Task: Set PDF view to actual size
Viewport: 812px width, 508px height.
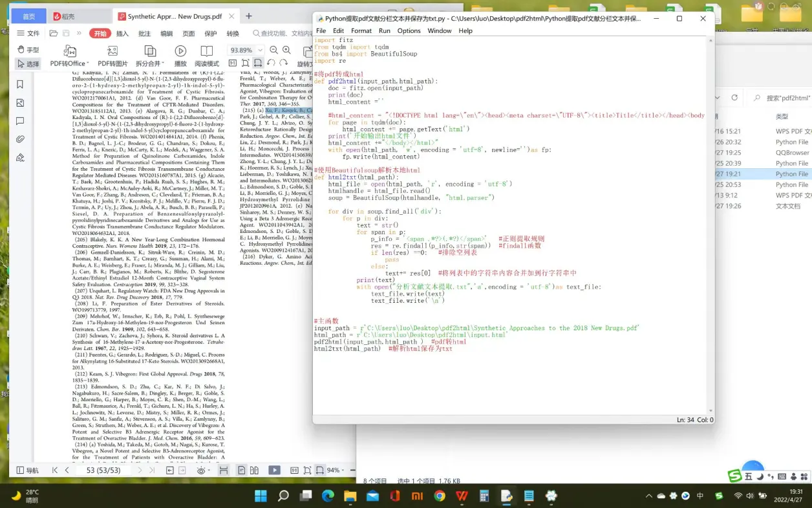Action: click(x=231, y=63)
